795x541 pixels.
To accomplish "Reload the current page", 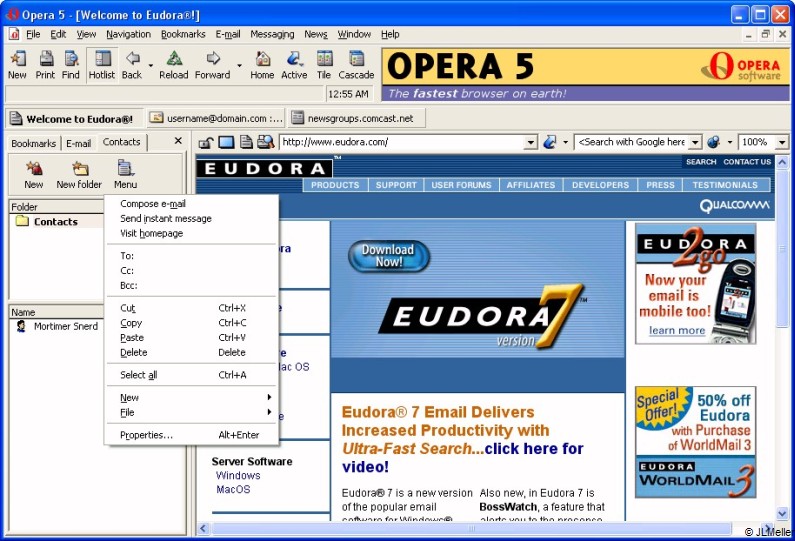I will tap(173, 65).
